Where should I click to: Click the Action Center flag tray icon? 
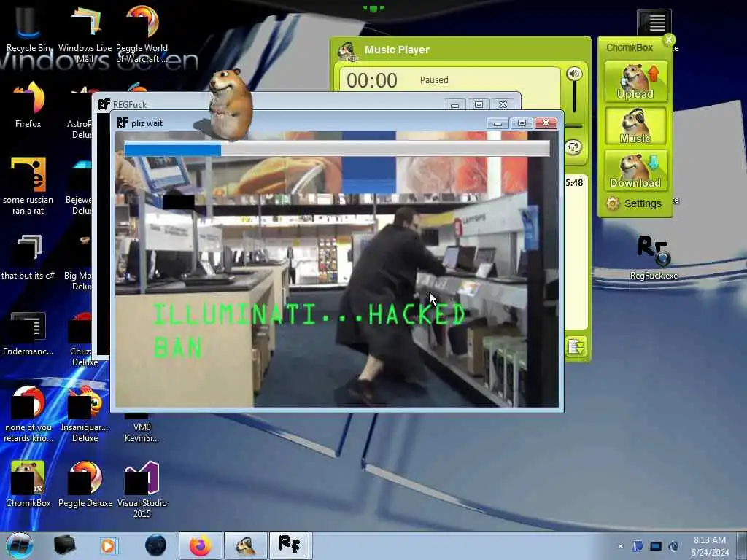638,546
